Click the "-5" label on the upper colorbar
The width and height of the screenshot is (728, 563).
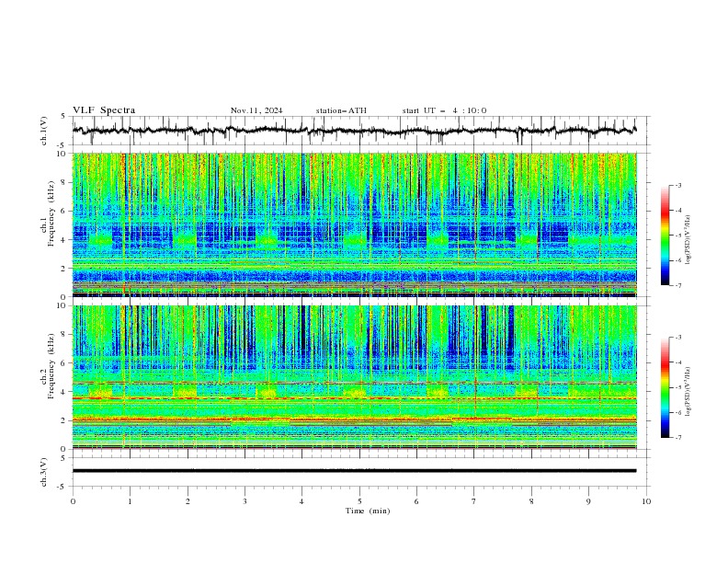[677, 236]
